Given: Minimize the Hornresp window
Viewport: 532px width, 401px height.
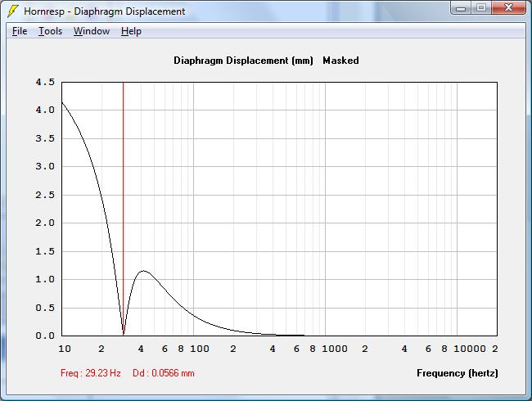Looking at the screenshot, I should [x=461, y=8].
